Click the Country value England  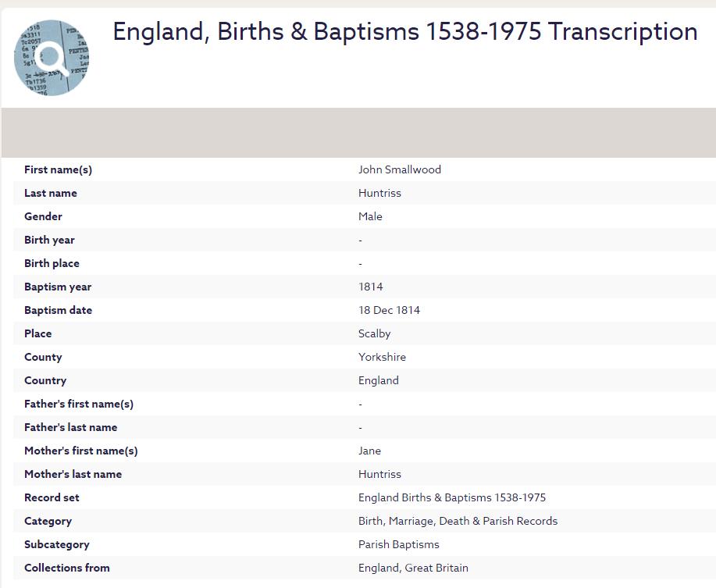coord(378,380)
